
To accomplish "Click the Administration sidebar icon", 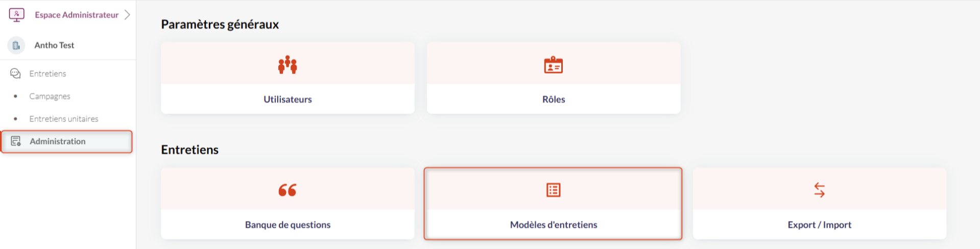I will pos(16,141).
